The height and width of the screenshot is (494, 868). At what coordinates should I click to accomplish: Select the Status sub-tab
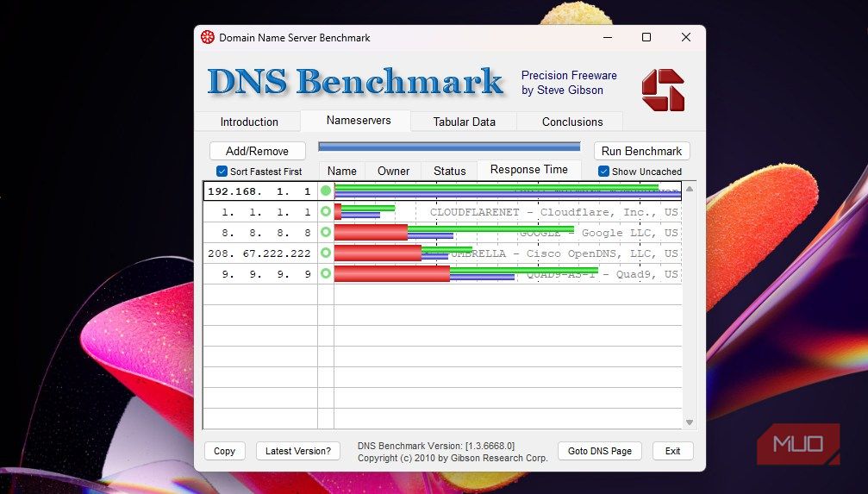(449, 171)
